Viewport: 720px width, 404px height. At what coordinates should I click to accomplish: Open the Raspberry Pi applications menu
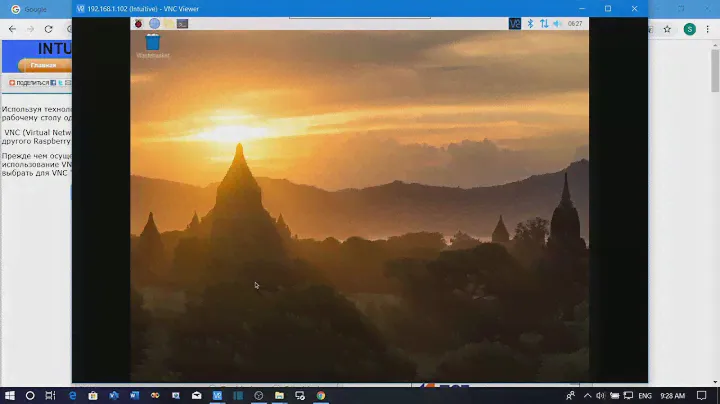[139, 23]
